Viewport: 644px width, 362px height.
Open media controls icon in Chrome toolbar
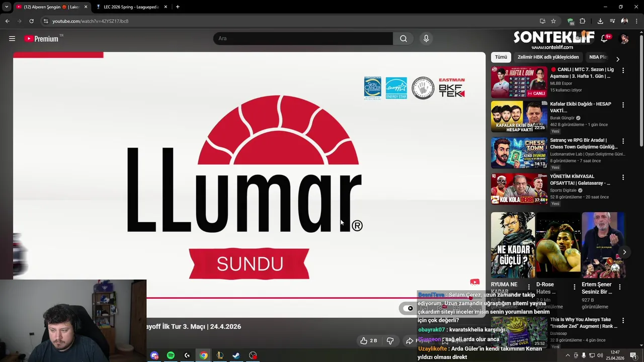point(612,21)
